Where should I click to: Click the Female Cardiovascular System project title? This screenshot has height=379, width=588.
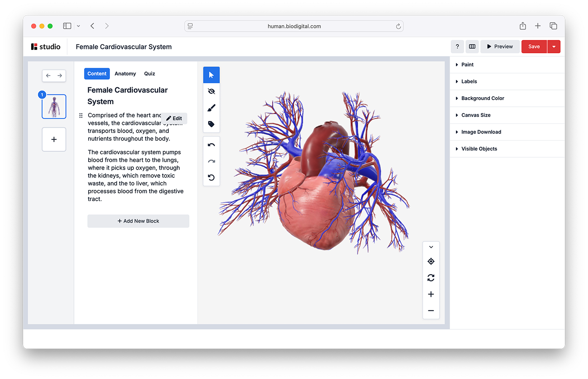tap(124, 47)
